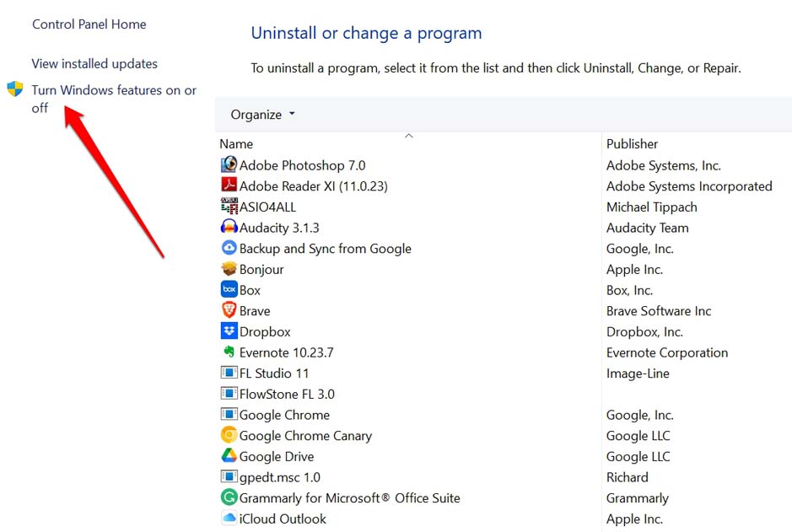Click publisher Audacity Team
The image size is (792, 532).
647,228
